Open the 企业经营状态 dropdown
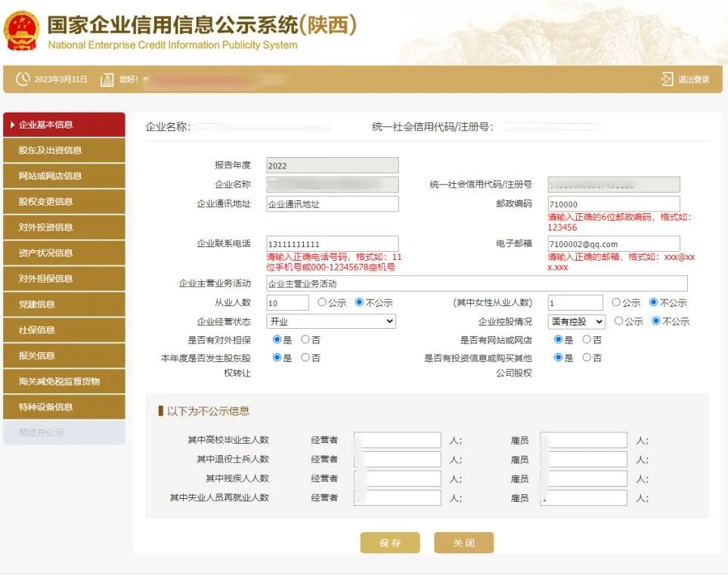The width and height of the screenshot is (728, 579). (332, 321)
